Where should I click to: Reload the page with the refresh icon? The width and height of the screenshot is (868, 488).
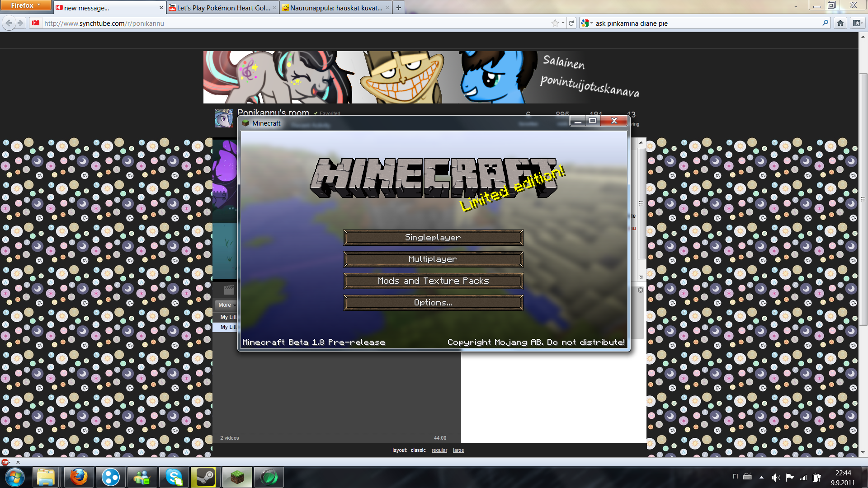click(571, 23)
